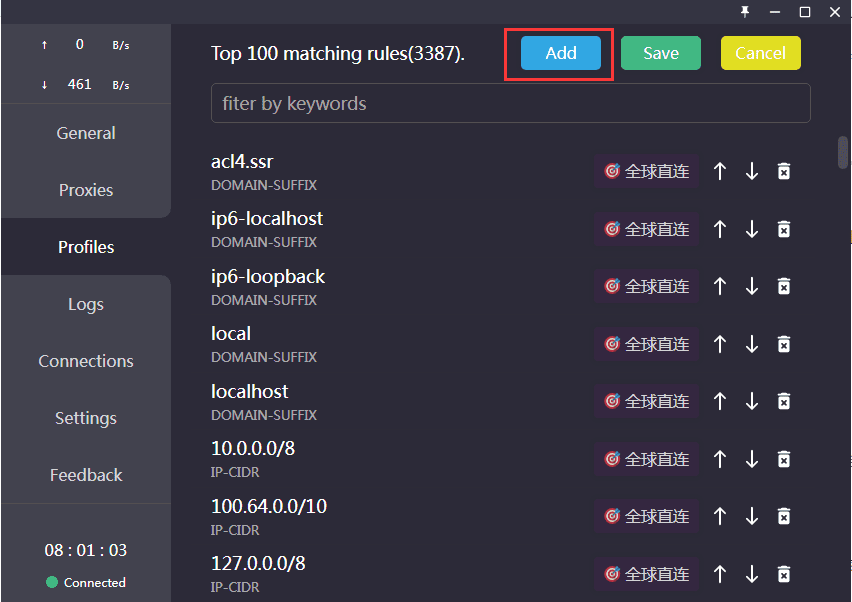Move ip6-localhost rule down
The height and width of the screenshot is (602, 852).
pyautogui.click(x=752, y=229)
